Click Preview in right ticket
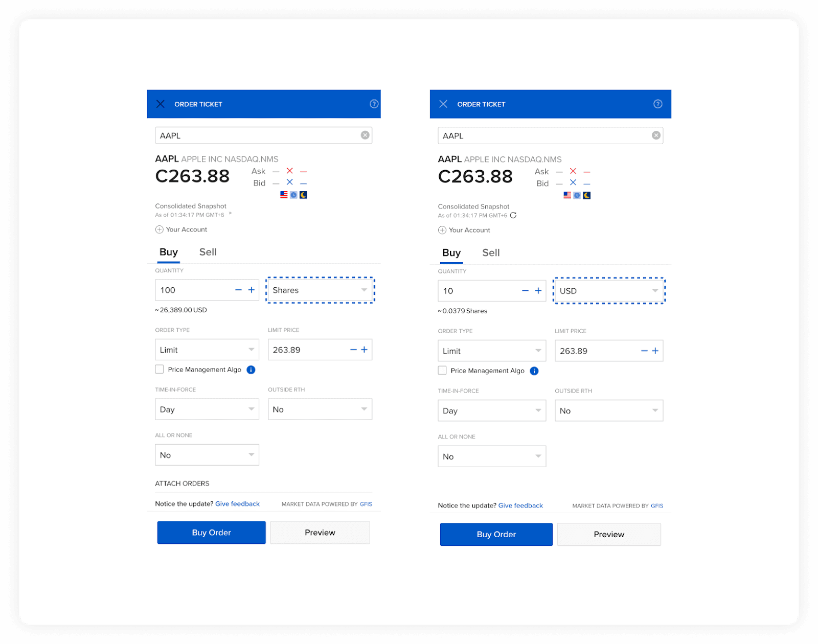Image resolution: width=818 pixels, height=644 pixels. [609, 534]
